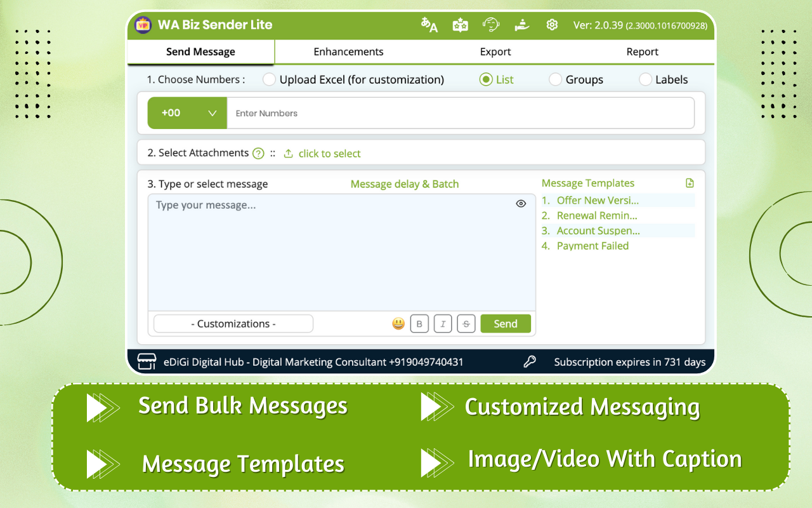Open the emoji picker
Screen dimensions: 812x508
click(398, 324)
